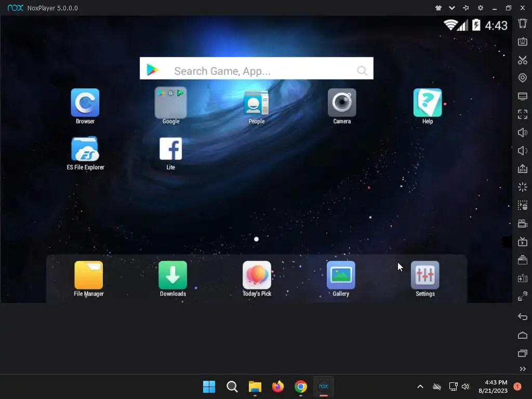Launch ES File Explorer
Viewport: 532px width, 399px height.
click(85, 149)
